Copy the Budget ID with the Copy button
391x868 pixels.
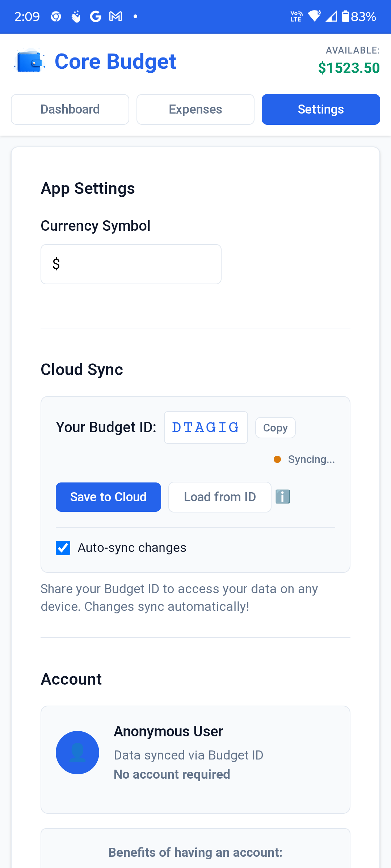[x=276, y=427]
